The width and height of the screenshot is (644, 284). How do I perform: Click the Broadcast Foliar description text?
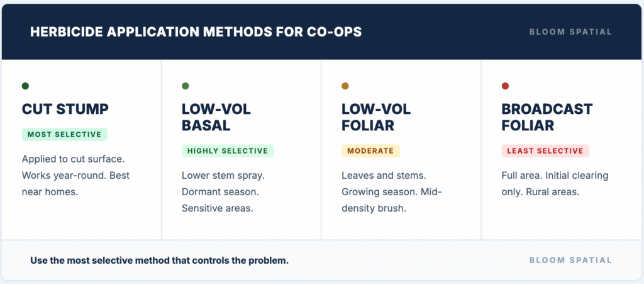(x=555, y=183)
